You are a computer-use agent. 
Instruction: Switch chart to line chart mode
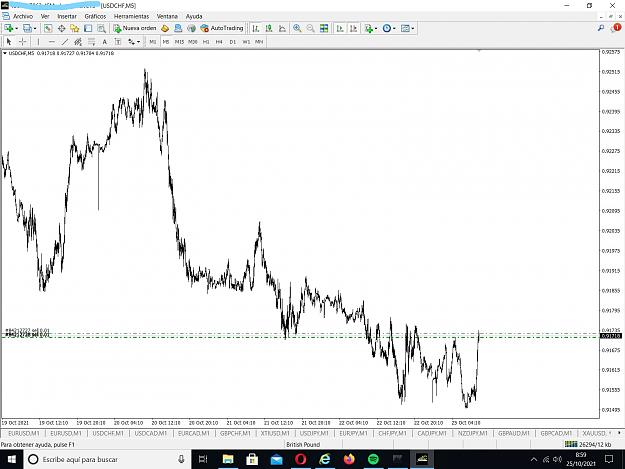[282, 28]
